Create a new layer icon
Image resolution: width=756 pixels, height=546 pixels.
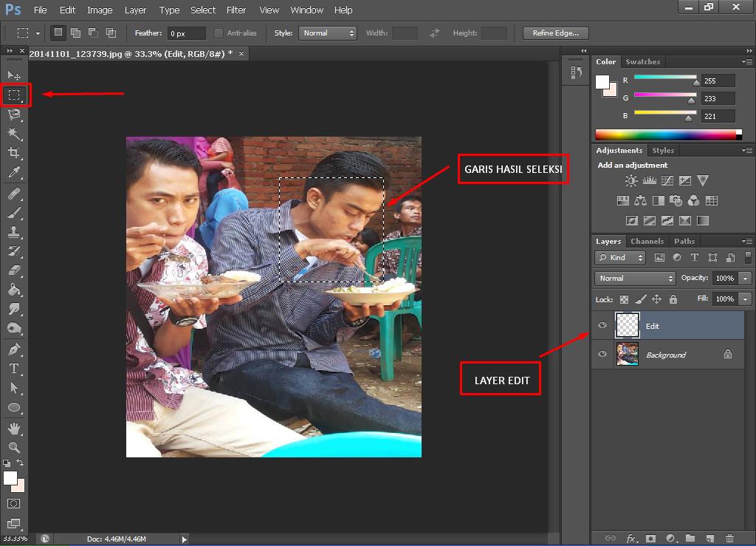[x=709, y=539]
